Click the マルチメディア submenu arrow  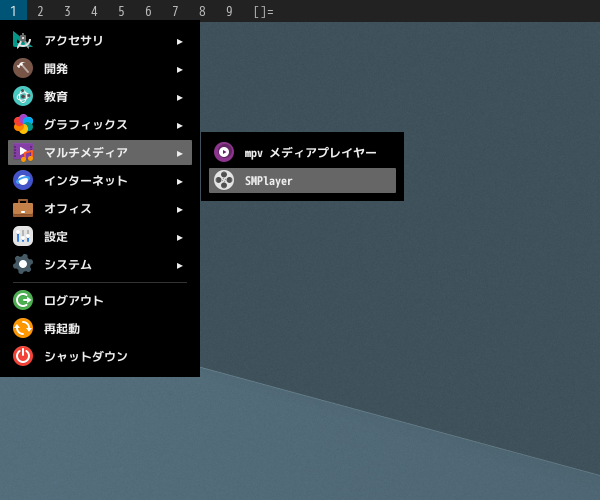point(179,154)
